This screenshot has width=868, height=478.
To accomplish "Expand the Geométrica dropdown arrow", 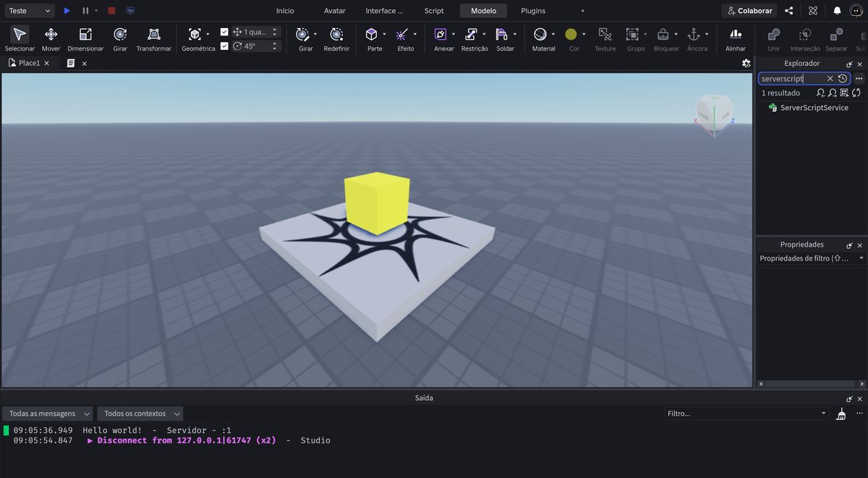I will [208, 34].
